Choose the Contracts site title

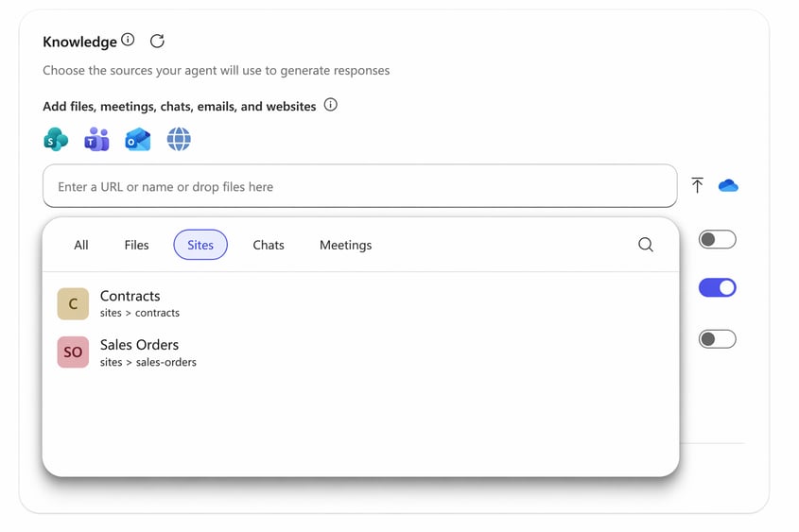coord(130,296)
